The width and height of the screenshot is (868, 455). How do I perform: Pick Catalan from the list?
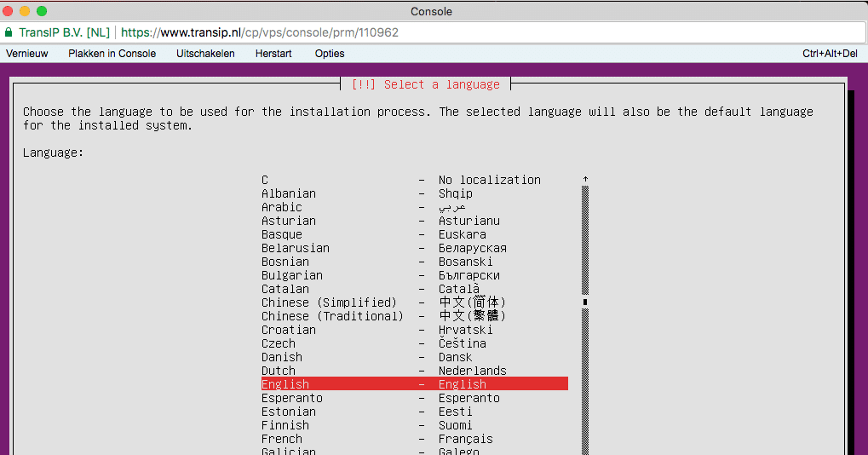[415, 289]
